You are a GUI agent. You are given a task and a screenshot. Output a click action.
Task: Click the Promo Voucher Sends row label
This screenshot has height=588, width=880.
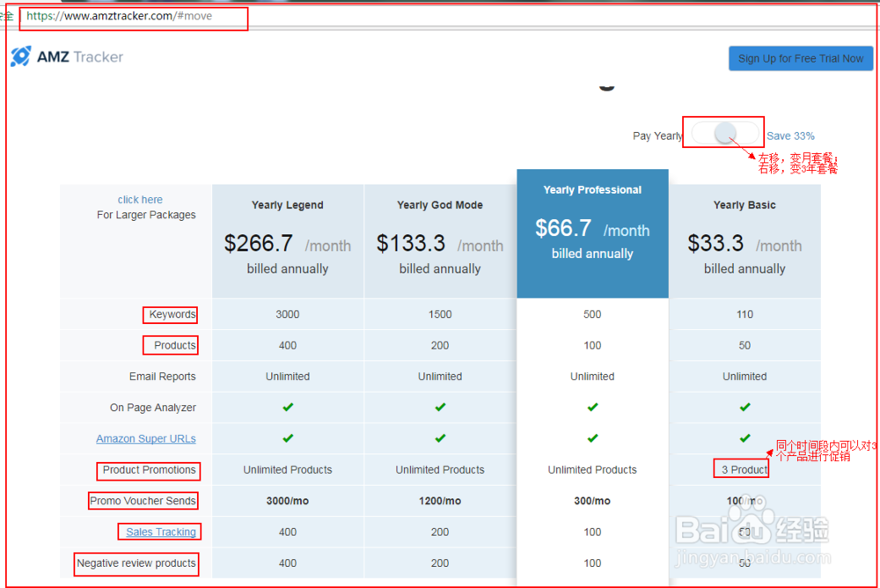[x=143, y=501]
